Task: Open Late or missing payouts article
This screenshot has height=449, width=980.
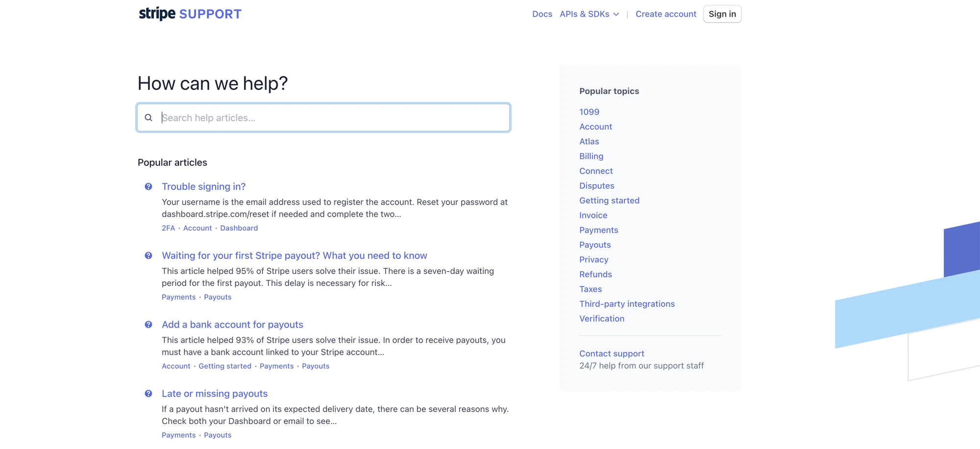Action: pyautogui.click(x=215, y=394)
